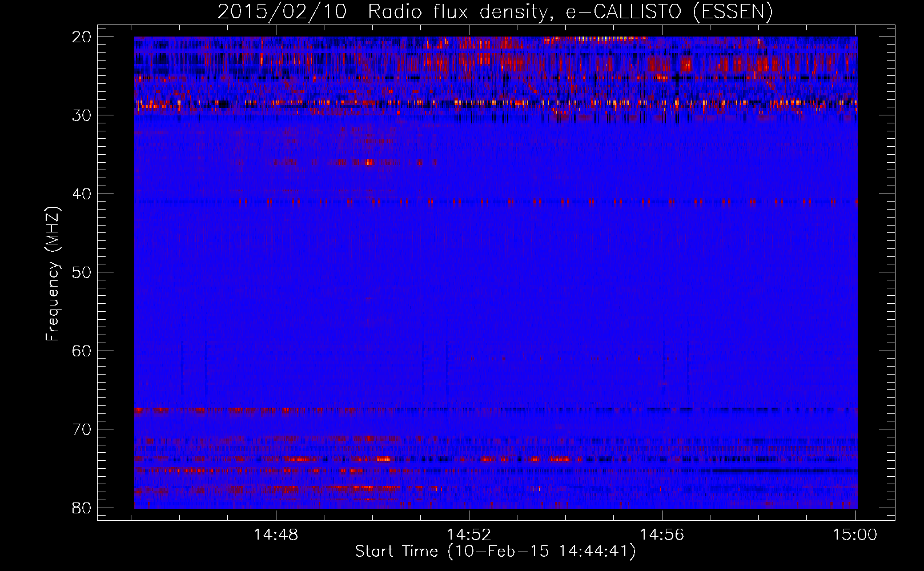Click the 30 MHz frequency tick label
Image resolution: width=924 pixels, height=571 pixels.
click(x=82, y=115)
